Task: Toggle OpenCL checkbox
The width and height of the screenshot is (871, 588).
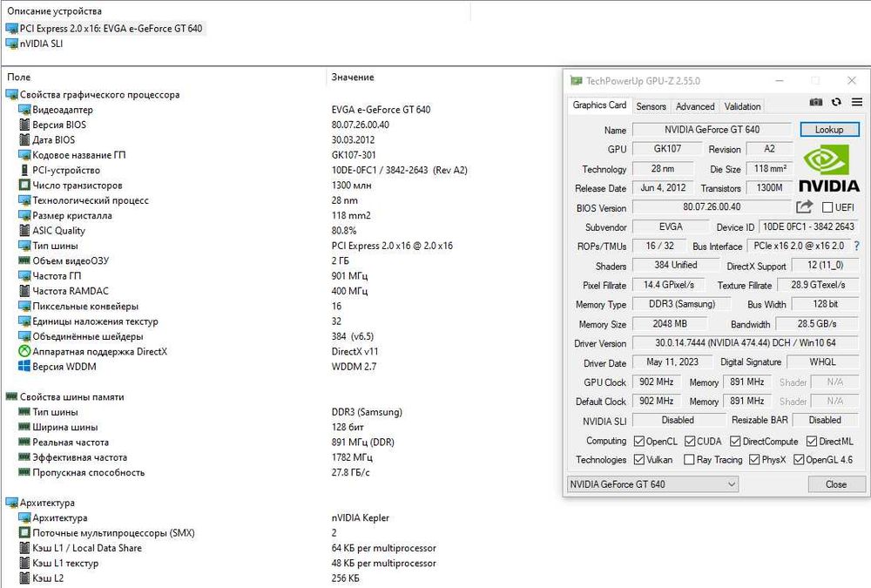Action: point(639,442)
